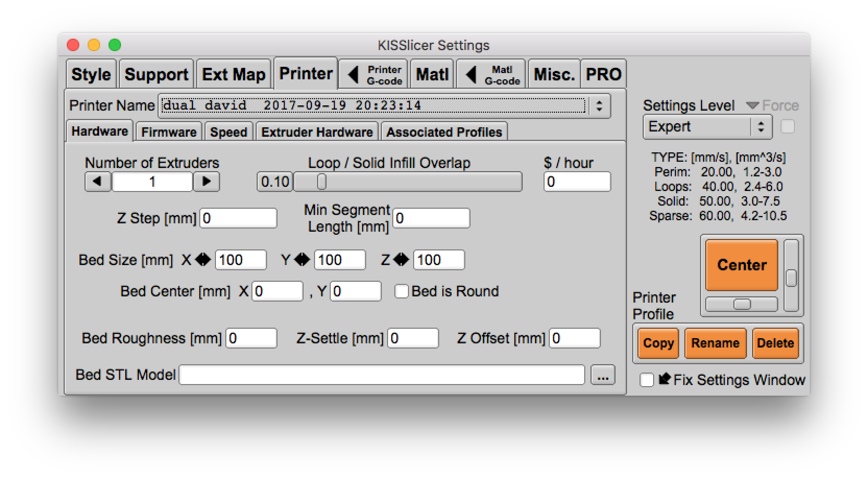This screenshot has width=868, height=479.
Task: Switch to the Matl tab
Action: coord(432,74)
